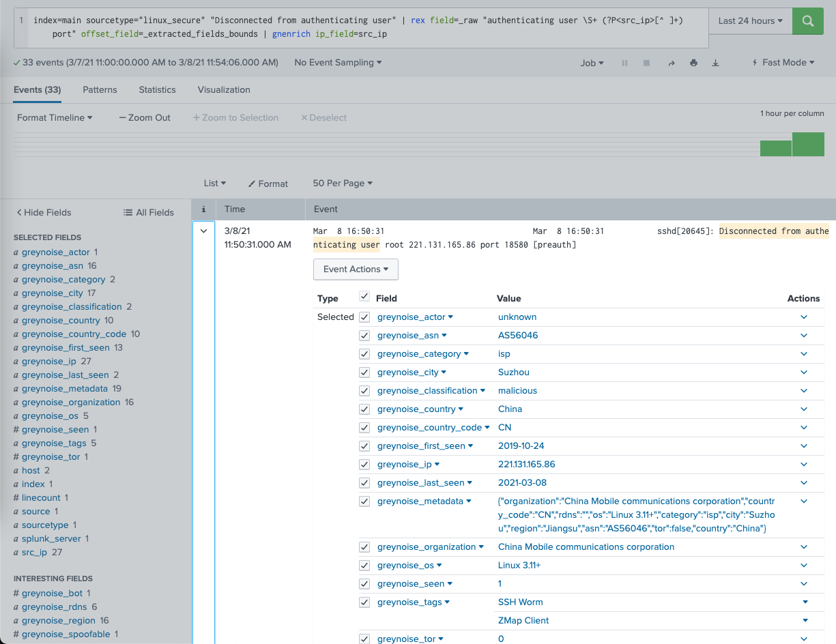Print the search results

click(x=693, y=63)
